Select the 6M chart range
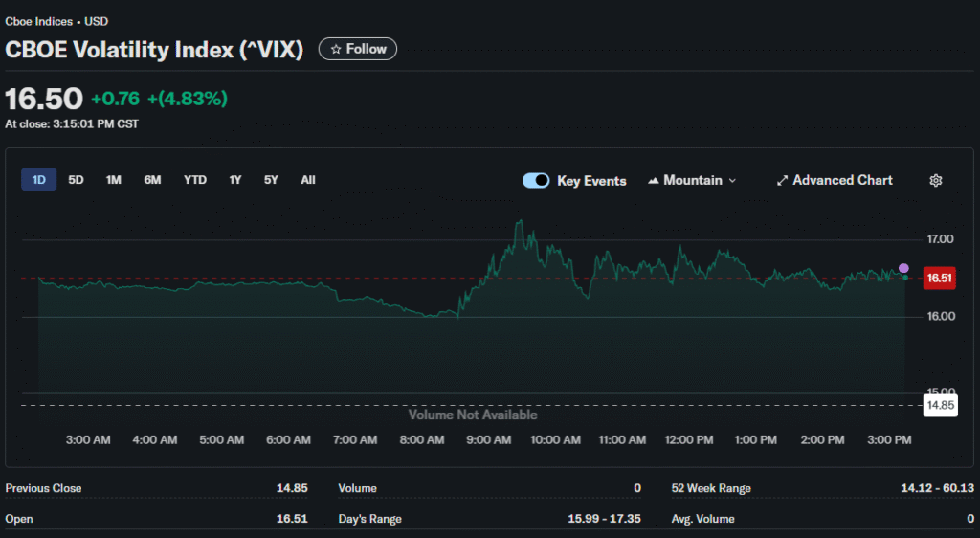Screen dimensions: 980x538 (152, 180)
